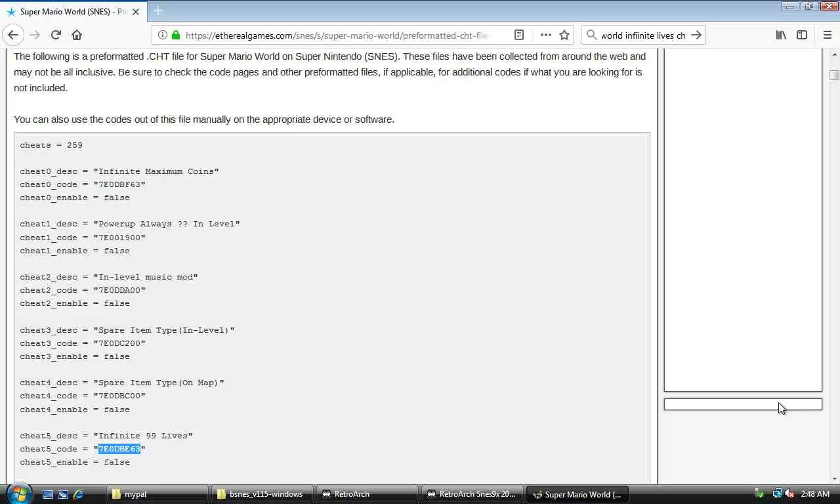Toggle reader view for this page
Screen dimensions: 840x504
pyautogui.click(x=518, y=35)
